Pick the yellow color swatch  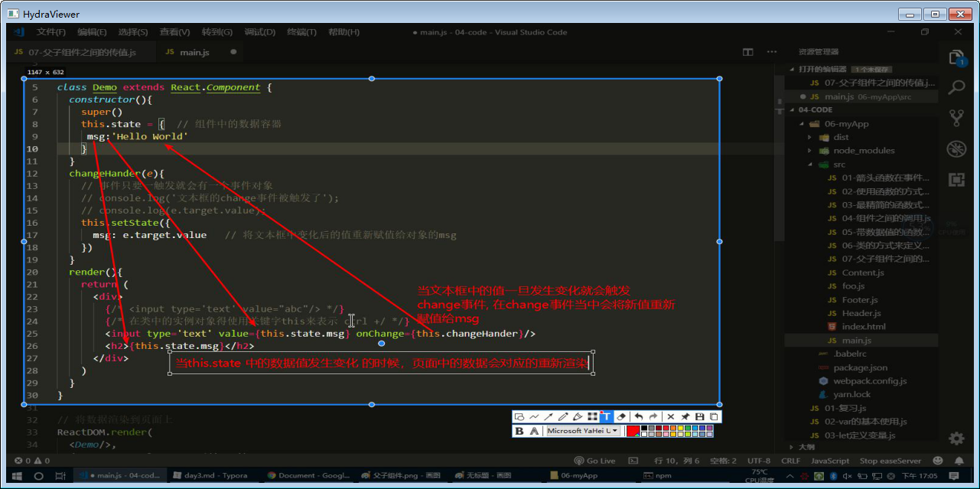[680, 428]
